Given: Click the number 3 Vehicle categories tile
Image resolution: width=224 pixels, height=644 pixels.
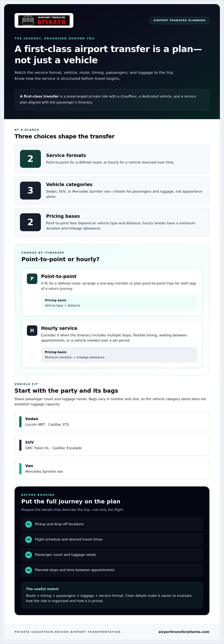Looking at the screenshot, I should (30, 191).
